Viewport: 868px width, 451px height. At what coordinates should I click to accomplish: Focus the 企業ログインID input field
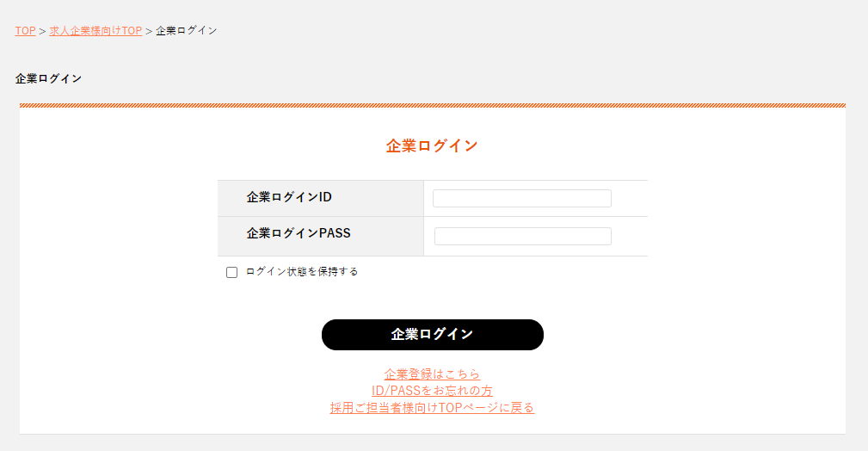coord(521,199)
